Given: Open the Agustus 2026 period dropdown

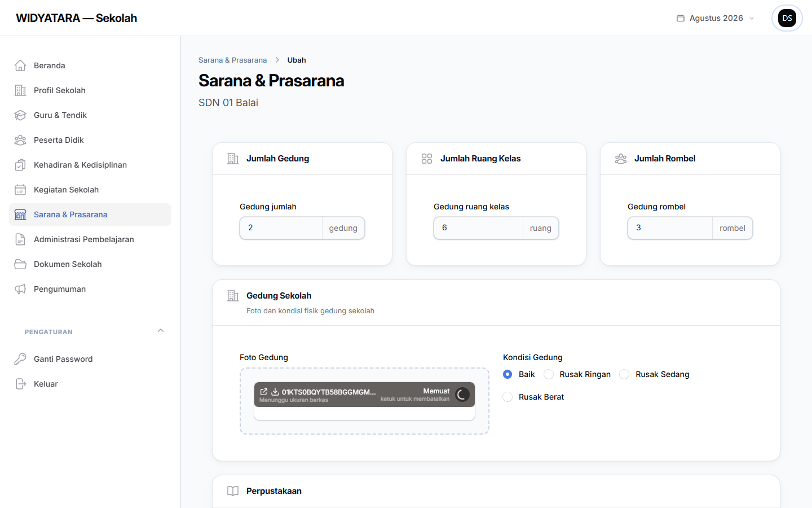Looking at the screenshot, I should tap(715, 18).
